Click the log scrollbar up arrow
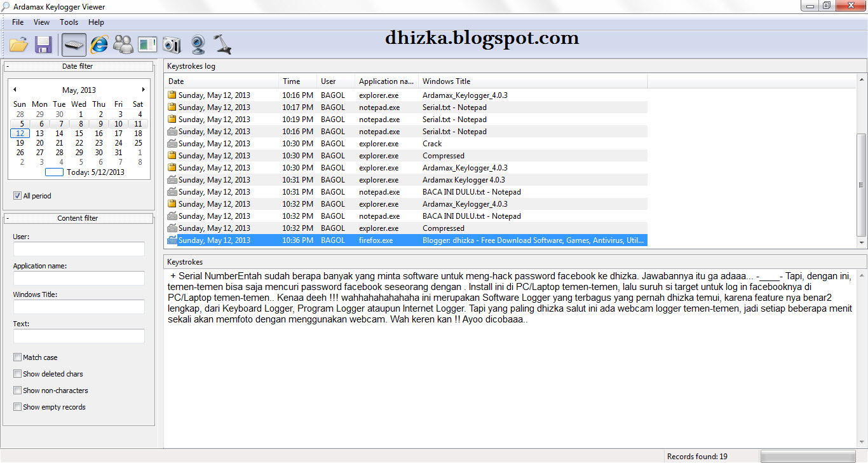The height and width of the screenshot is (463, 868). (x=862, y=78)
